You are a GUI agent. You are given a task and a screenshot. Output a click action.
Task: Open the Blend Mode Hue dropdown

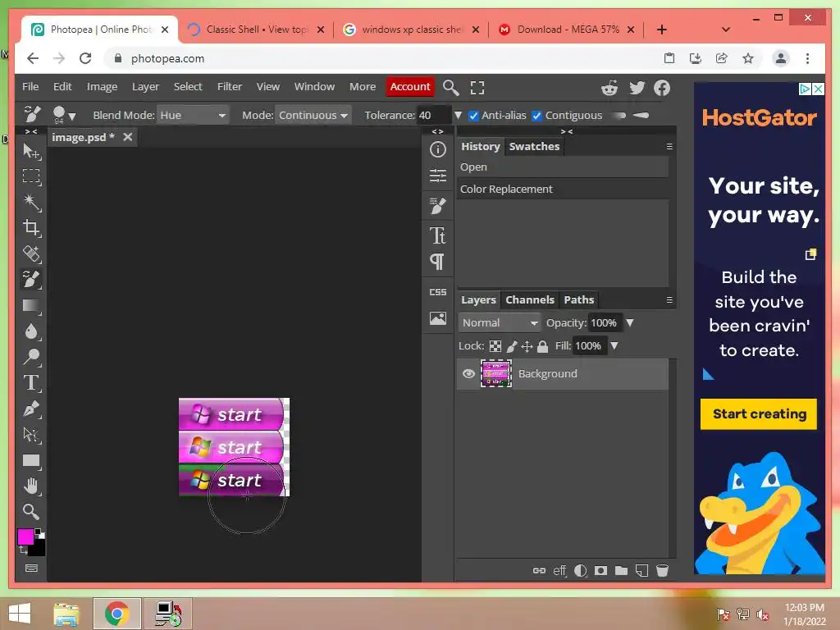coord(192,115)
